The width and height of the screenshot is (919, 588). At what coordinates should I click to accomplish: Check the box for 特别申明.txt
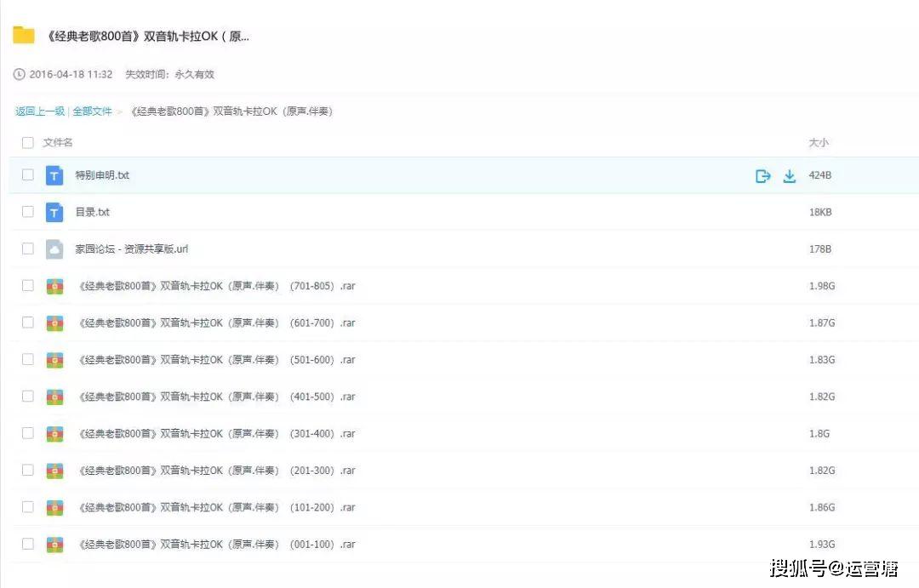pyautogui.click(x=27, y=174)
